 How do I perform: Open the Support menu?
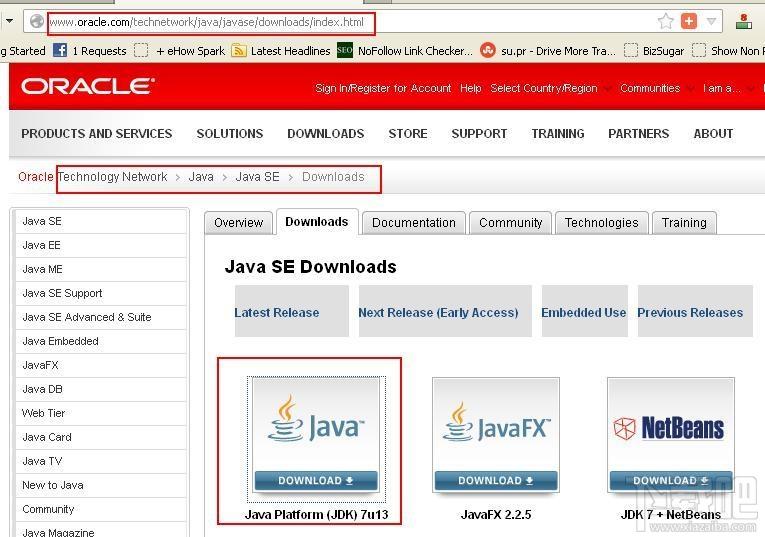pyautogui.click(x=479, y=134)
